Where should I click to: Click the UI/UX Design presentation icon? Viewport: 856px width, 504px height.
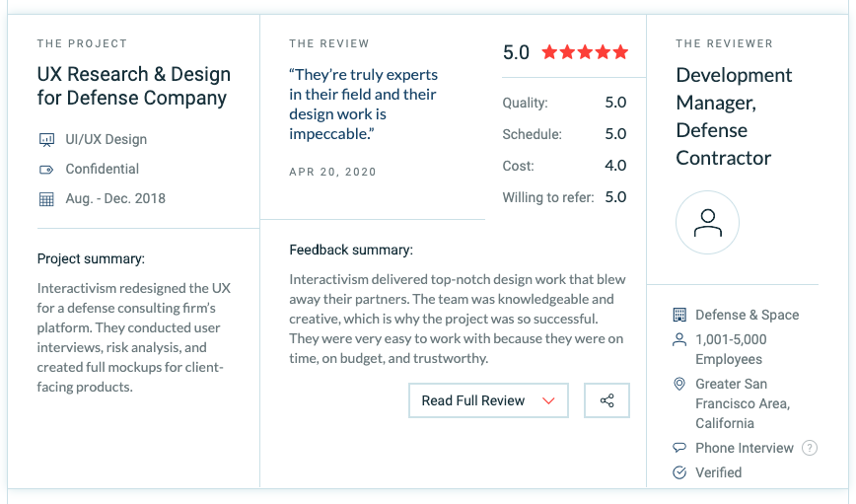(47, 140)
